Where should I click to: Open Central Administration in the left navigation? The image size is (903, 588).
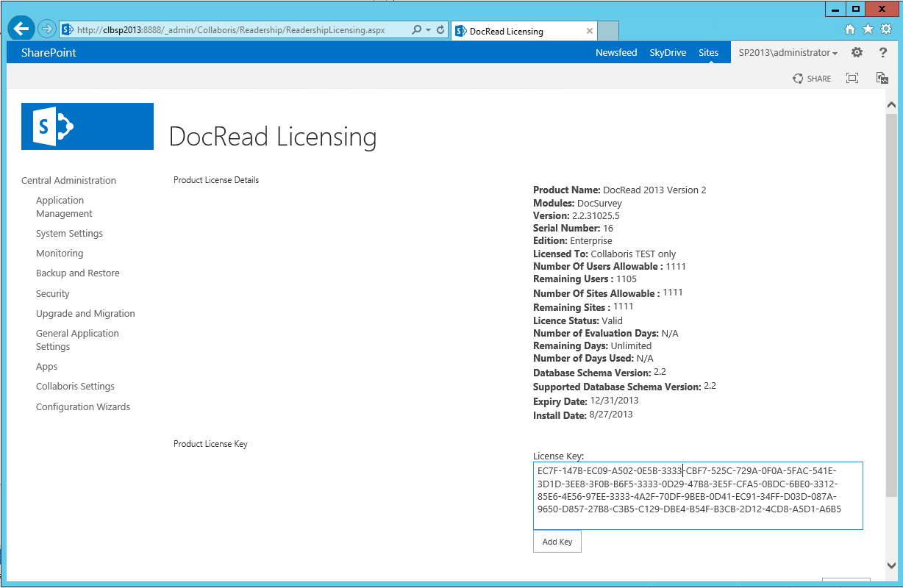coord(68,181)
